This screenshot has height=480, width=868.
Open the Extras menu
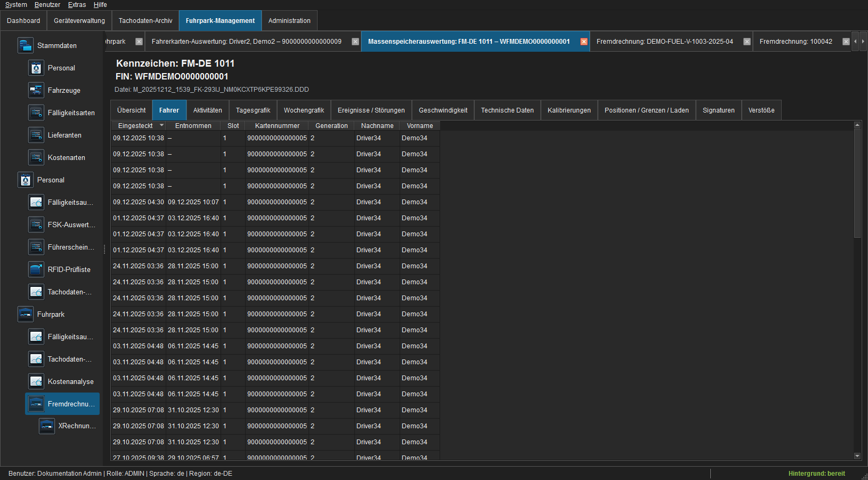[77, 5]
